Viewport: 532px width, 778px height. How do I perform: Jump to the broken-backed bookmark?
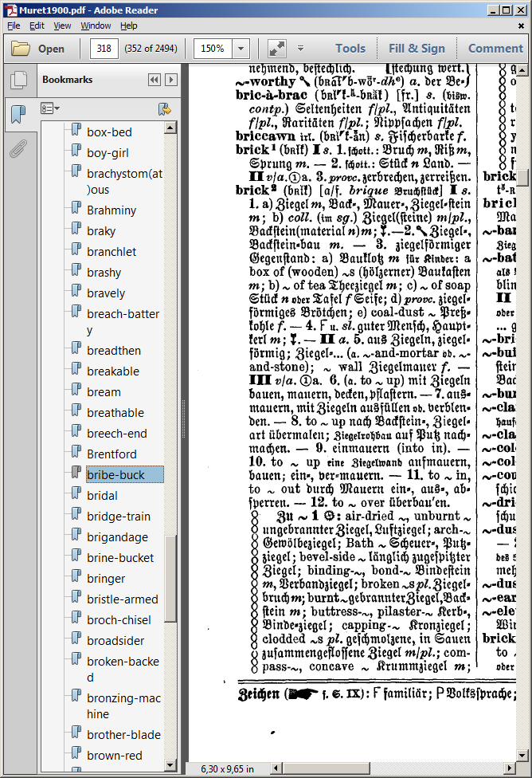point(123,670)
